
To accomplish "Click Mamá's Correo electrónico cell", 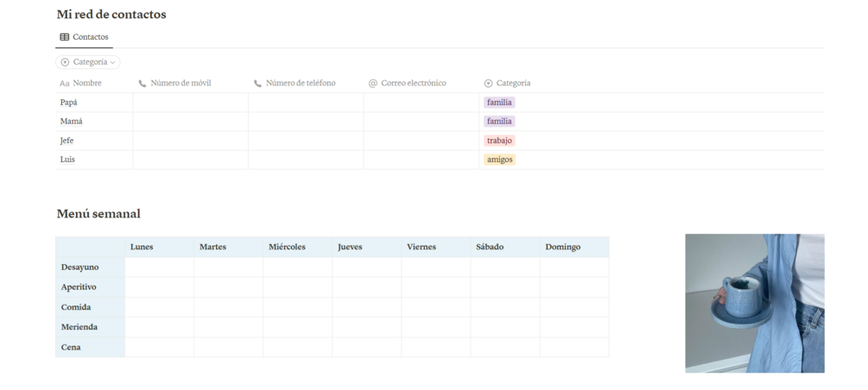I will (x=421, y=122).
